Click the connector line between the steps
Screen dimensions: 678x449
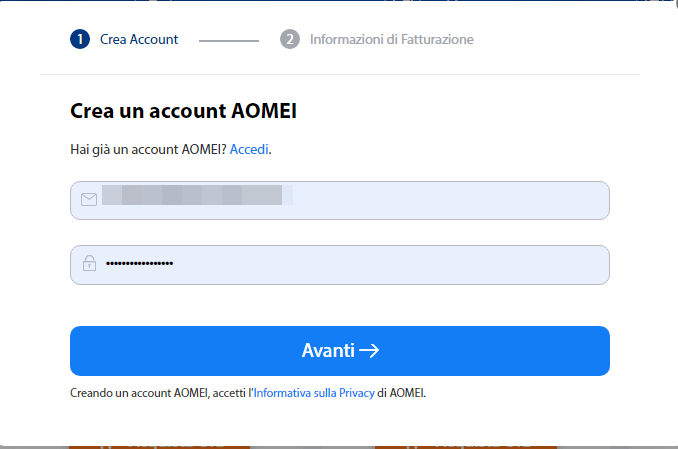point(229,40)
